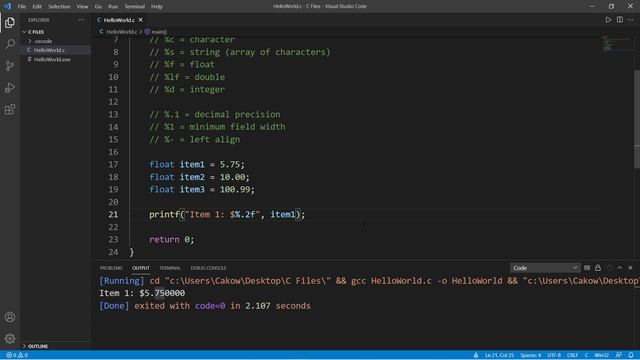Image resolution: width=640 pixels, height=360 pixels.
Task: Click the feedback icon in status bar
Action: click(x=618, y=355)
